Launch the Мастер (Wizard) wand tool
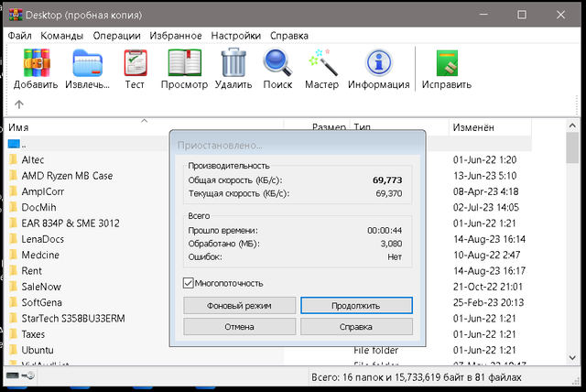The image size is (586, 392). (322, 63)
